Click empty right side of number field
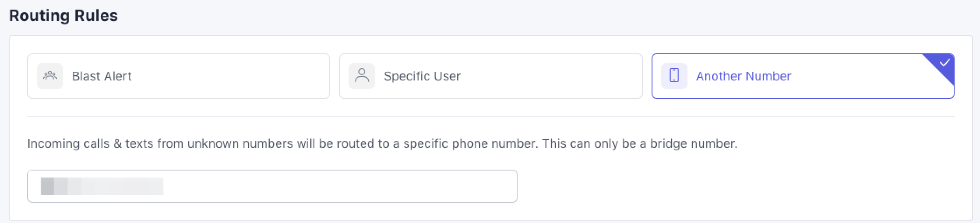The width and height of the screenshot is (980, 223). pyautogui.click(x=394, y=186)
